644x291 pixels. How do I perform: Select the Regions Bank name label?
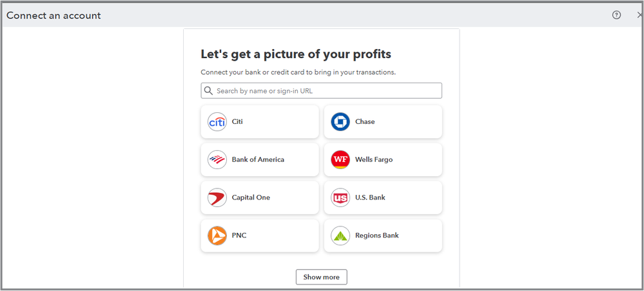click(377, 236)
